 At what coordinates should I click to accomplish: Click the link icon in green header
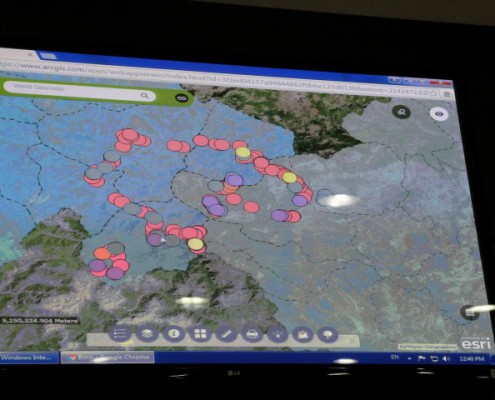click(181, 98)
